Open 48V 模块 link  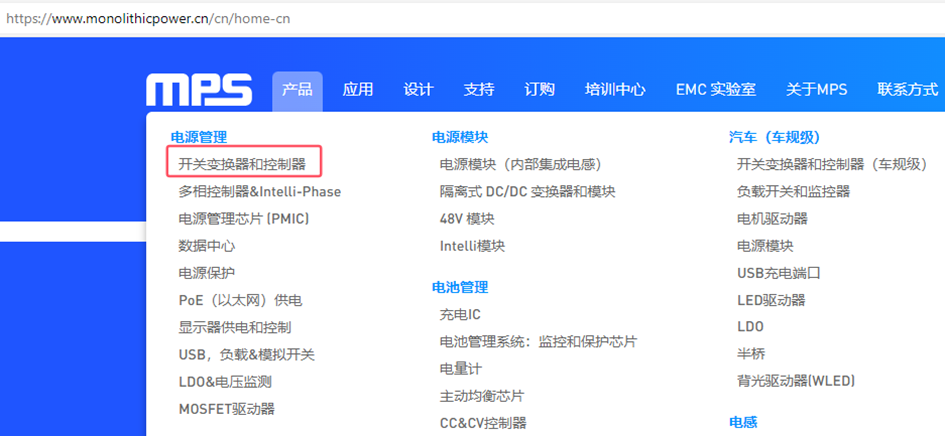click(467, 219)
